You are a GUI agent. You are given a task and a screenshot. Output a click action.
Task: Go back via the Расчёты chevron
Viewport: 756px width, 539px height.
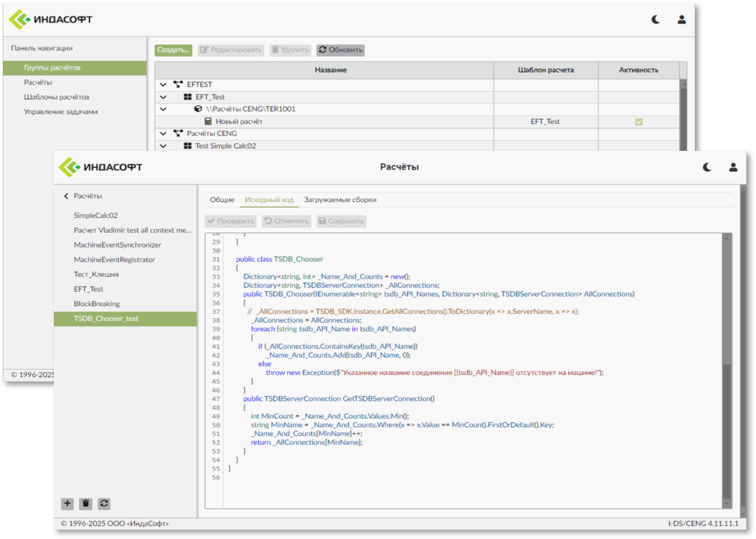click(66, 196)
